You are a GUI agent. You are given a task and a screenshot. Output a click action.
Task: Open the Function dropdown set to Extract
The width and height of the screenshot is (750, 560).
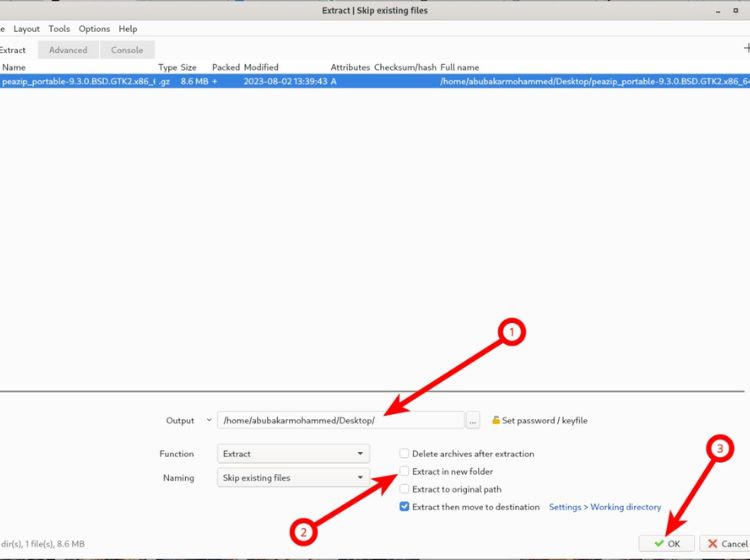tap(294, 454)
